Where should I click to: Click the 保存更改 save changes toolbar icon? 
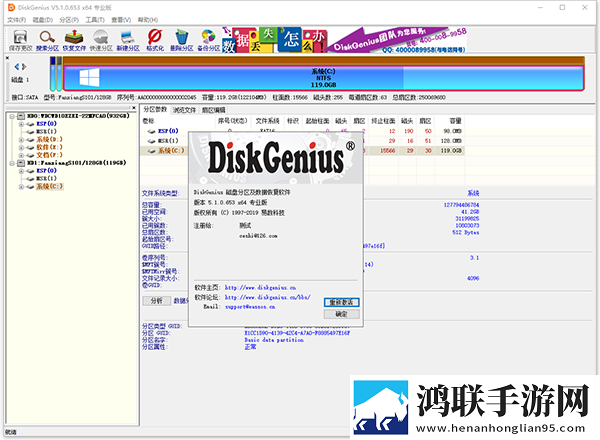[20, 40]
